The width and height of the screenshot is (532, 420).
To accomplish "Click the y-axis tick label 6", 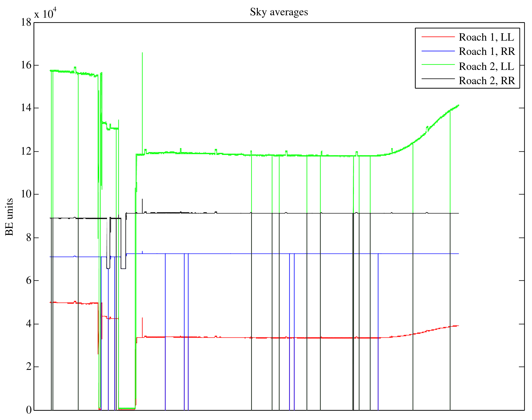I will [x=29, y=280].
